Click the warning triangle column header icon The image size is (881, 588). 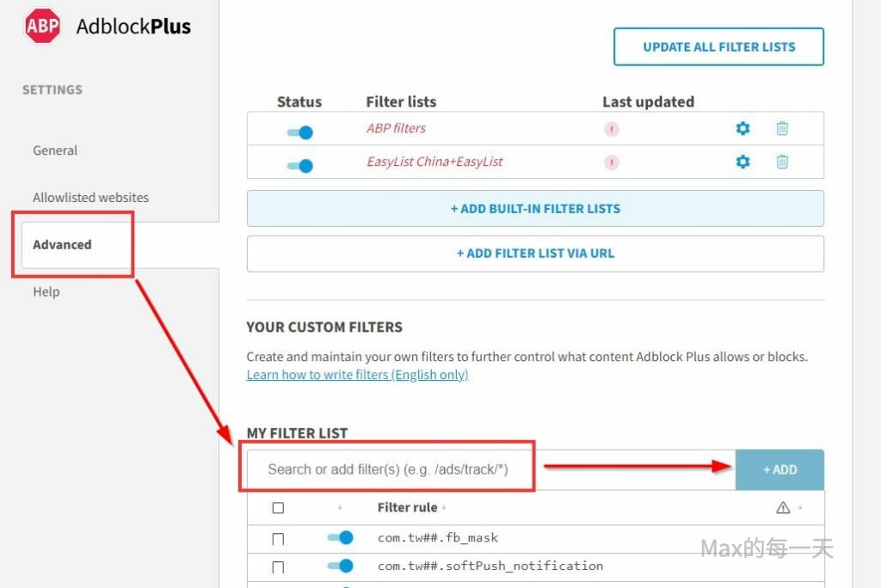click(783, 508)
